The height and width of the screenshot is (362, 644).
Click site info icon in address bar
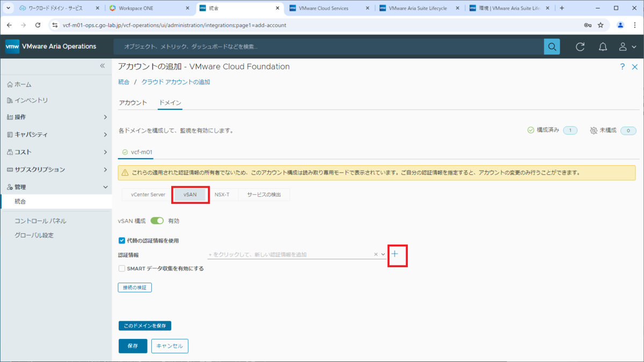click(55, 25)
